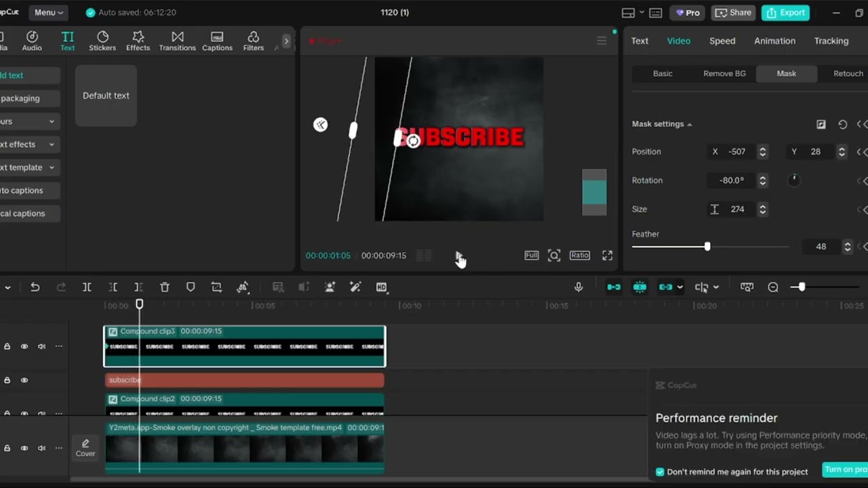Open the Transitions panel
This screenshot has width=868, height=488.
coord(178,41)
